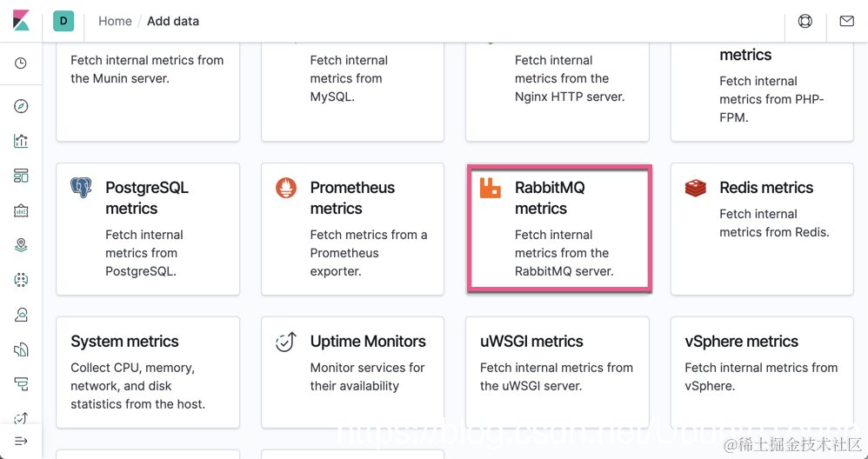Open Logs icon in sidebar
Viewport: 868px width, 459px height.
(x=21, y=349)
